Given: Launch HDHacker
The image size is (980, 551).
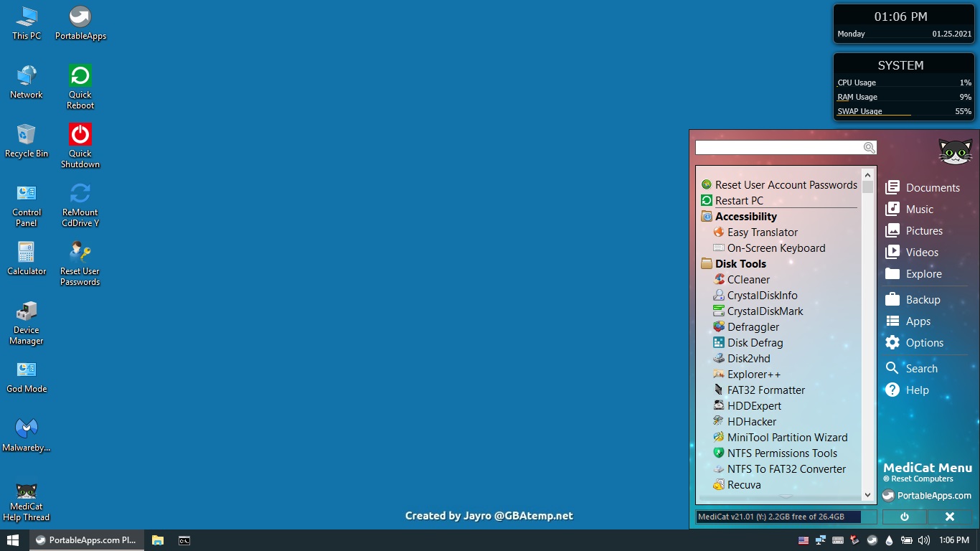Looking at the screenshot, I should coord(745,421).
